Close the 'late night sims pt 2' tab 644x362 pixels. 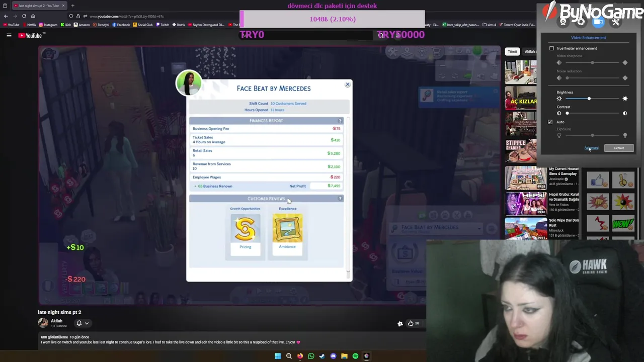coord(63,6)
